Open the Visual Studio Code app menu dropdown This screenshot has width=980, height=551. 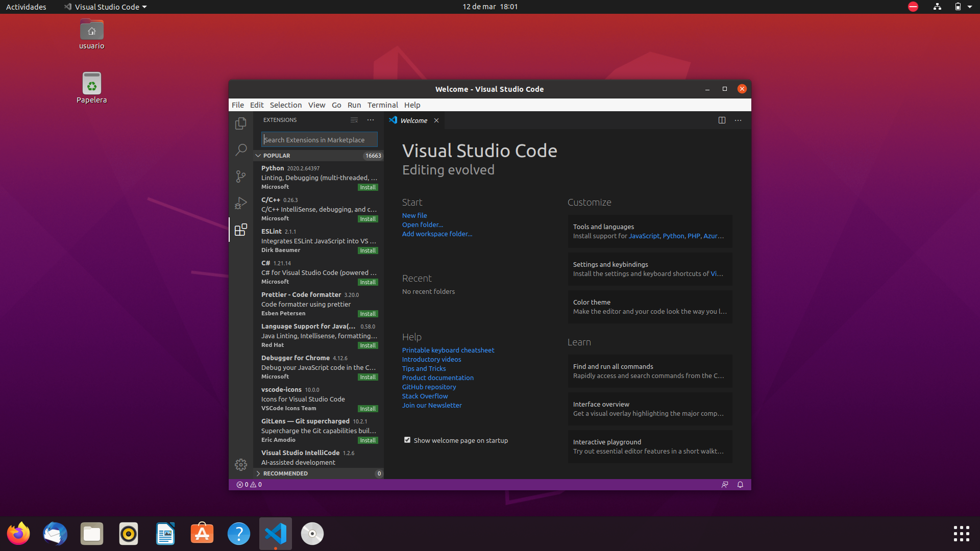pos(106,7)
